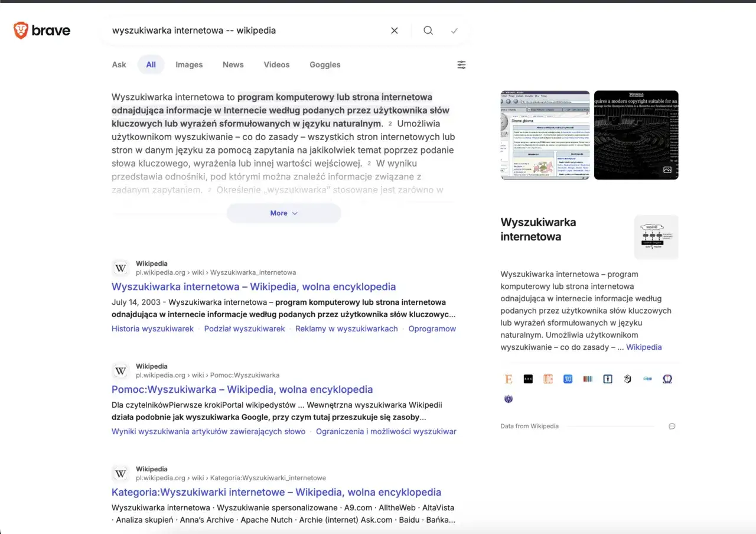Open image gallery icon on dark thumbnail
The width and height of the screenshot is (756, 534).
click(x=667, y=170)
